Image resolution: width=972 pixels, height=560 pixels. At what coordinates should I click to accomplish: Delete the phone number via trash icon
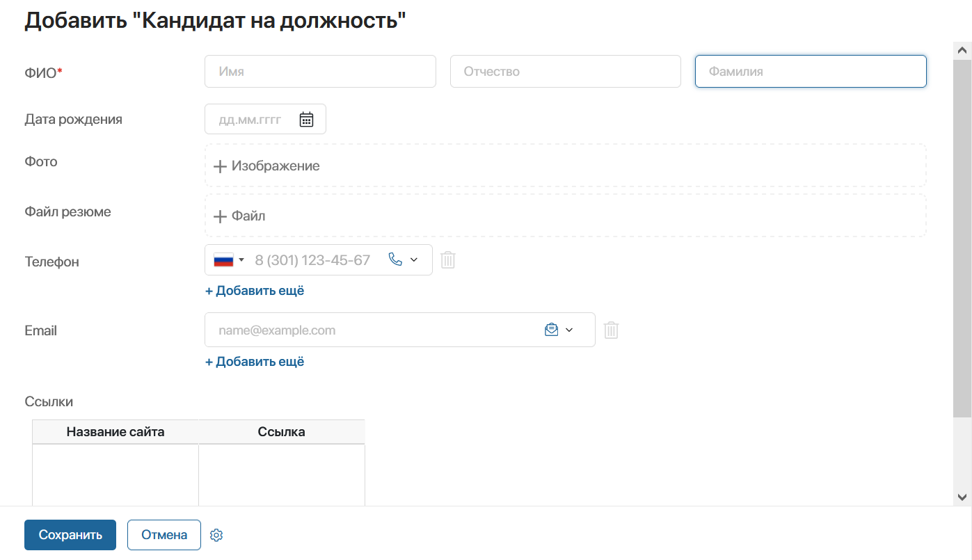(447, 259)
